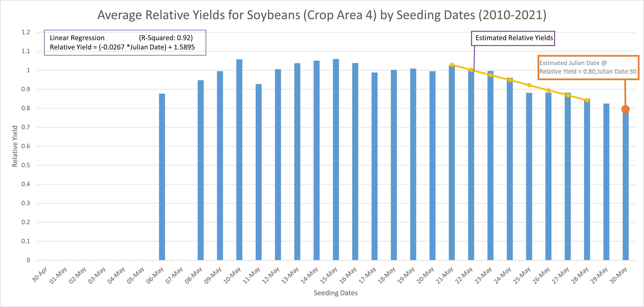
Task: Select the Linear Regression equation text box
Action: pyautogui.click(x=125, y=42)
